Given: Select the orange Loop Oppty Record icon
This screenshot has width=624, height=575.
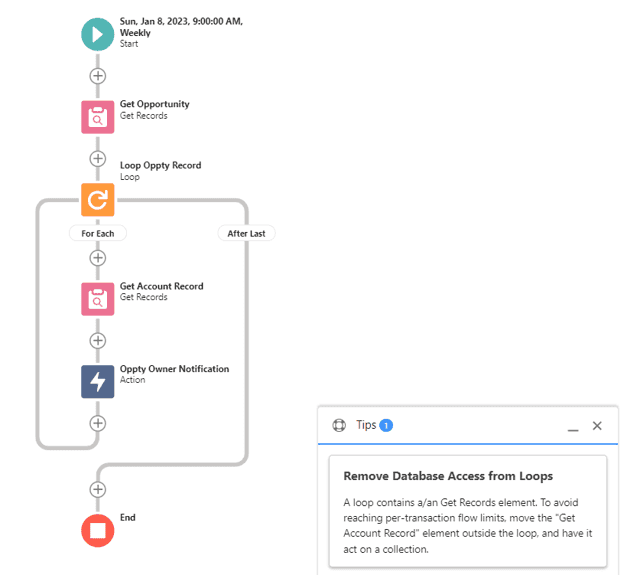Looking at the screenshot, I should (x=98, y=200).
